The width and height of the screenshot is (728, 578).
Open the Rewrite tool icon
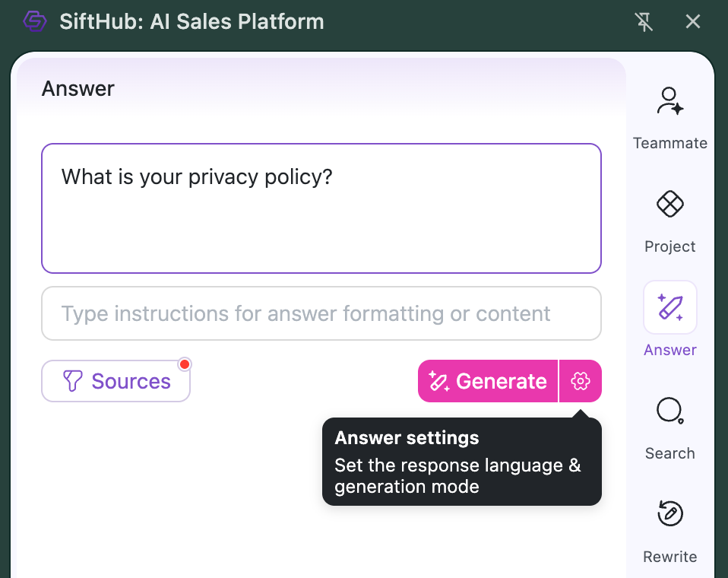669,514
